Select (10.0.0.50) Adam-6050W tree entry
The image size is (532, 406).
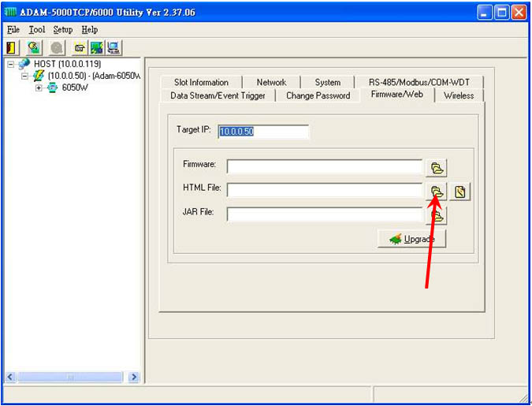click(x=94, y=76)
